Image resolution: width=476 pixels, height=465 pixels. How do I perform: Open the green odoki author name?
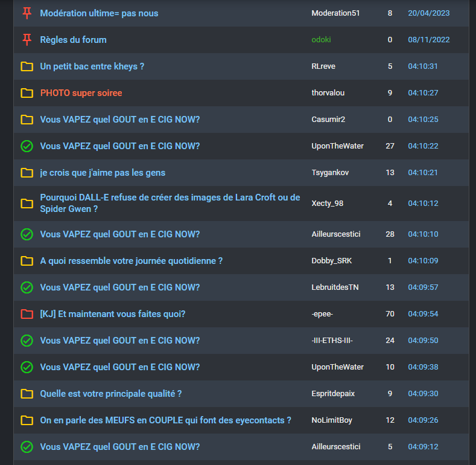pyautogui.click(x=321, y=39)
